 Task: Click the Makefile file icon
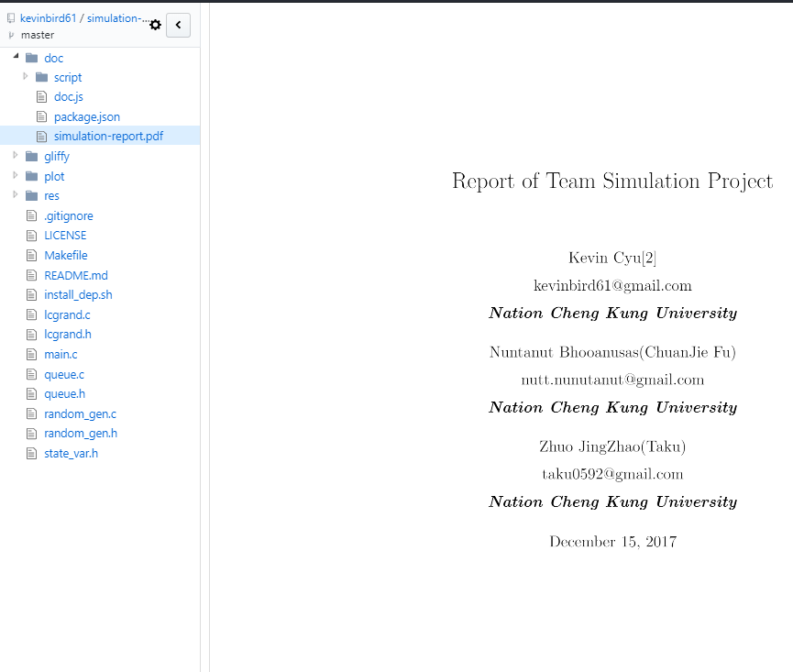(31, 256)
